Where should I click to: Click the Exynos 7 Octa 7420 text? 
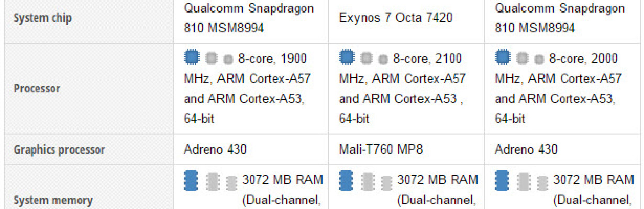point(395,18)
